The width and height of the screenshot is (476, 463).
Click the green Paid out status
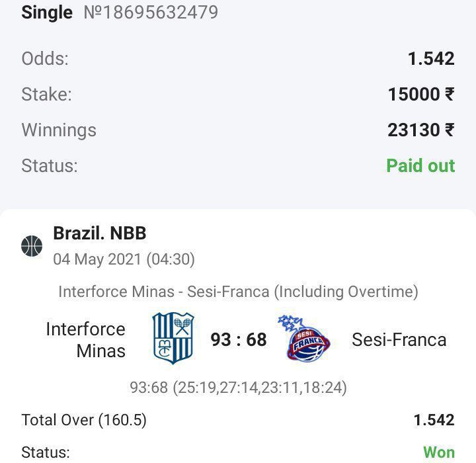click(420, 165)
